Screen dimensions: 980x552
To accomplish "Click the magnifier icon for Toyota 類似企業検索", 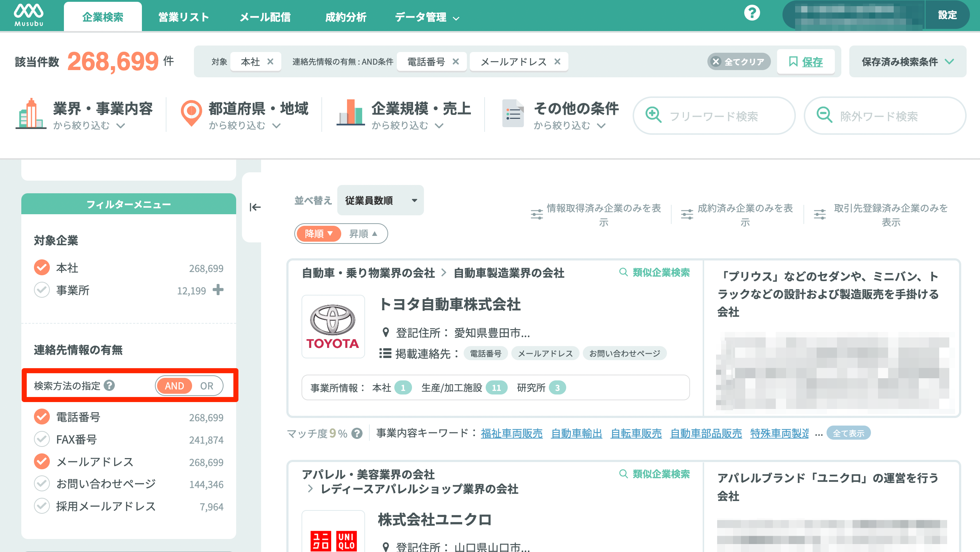I will pyautogui.click(x=623, y=272).
